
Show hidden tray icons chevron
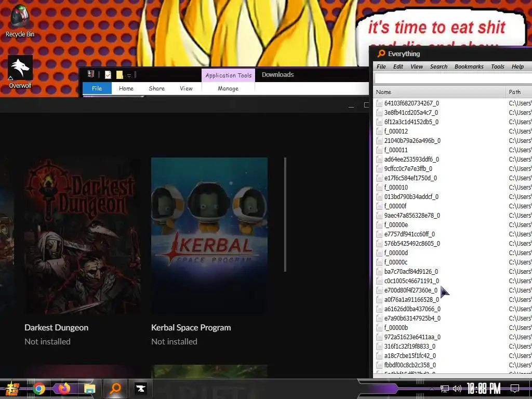432,389
